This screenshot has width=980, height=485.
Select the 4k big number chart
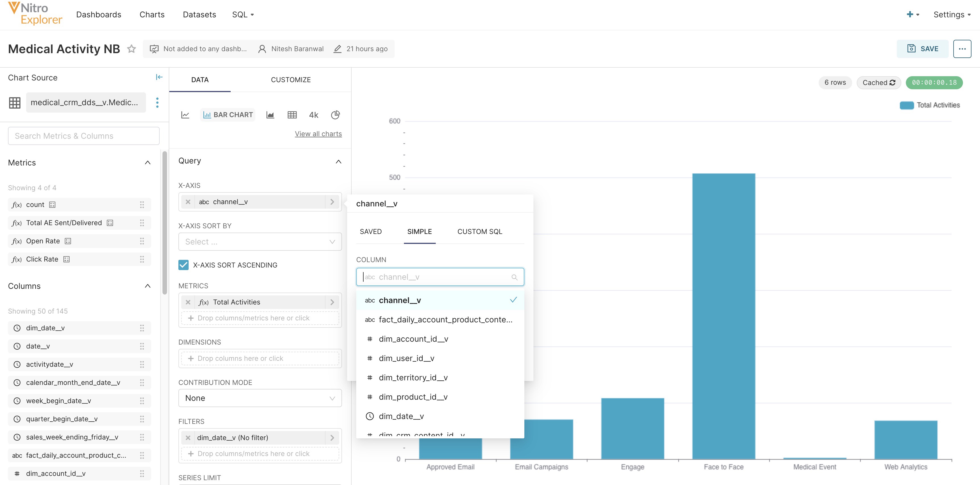pyautogui.click(x=314, y=115)
